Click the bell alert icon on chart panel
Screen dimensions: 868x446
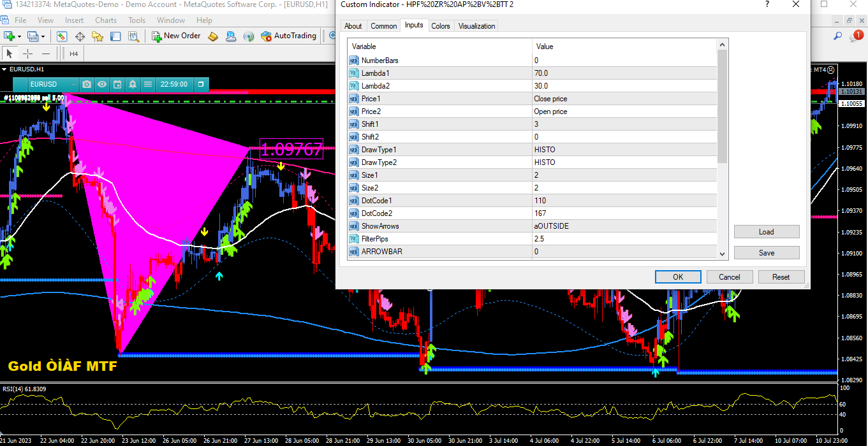coord(133,84)
